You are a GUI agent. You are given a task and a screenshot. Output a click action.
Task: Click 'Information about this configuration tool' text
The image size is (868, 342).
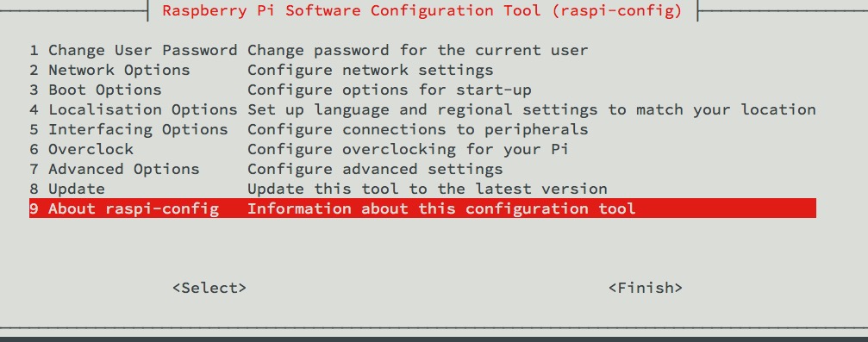tap(441, 208)
